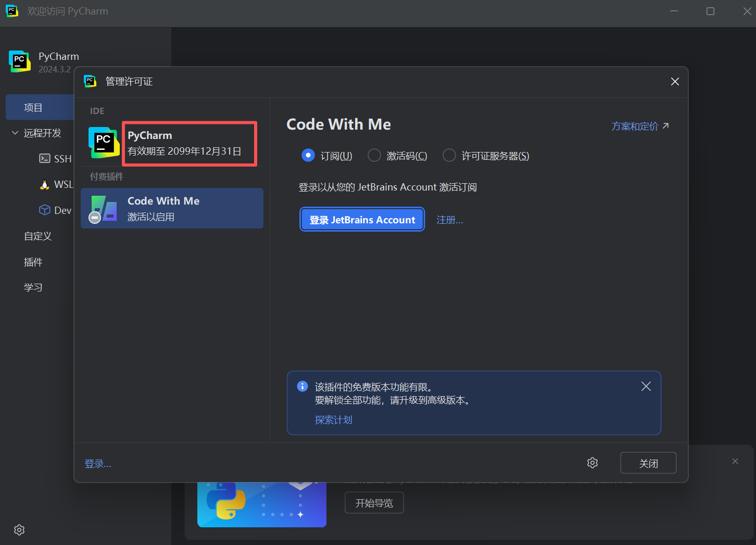756x545 pixels.
Task: Click 登录 JetBrains Account button
Action: (x=362, y=220)
